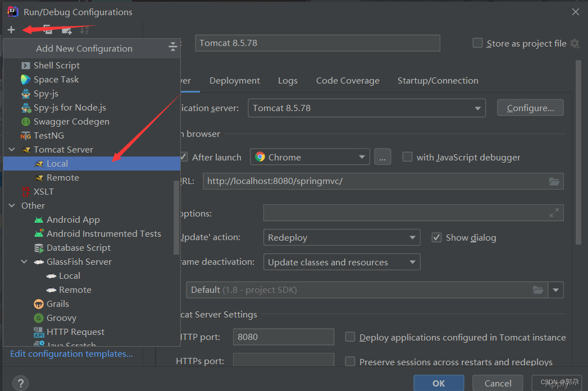Click the Cancel button
This screenshot has width=588, height=391.
click(498, 383)
